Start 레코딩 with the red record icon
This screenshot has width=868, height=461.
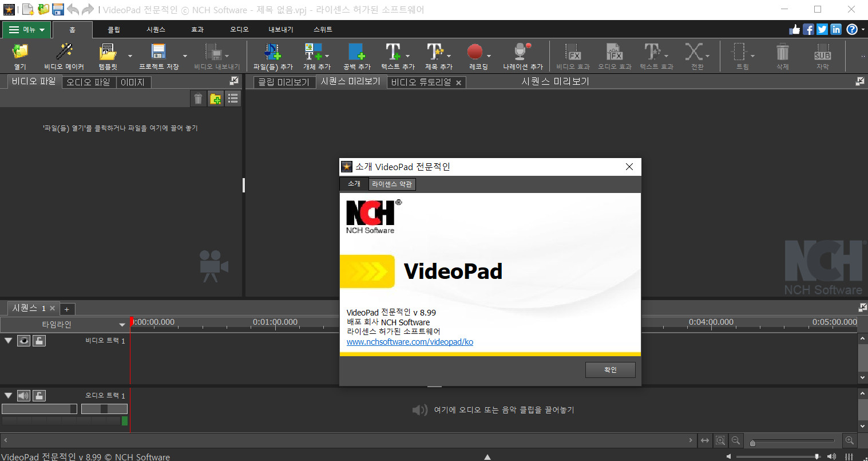pos(475,52)
